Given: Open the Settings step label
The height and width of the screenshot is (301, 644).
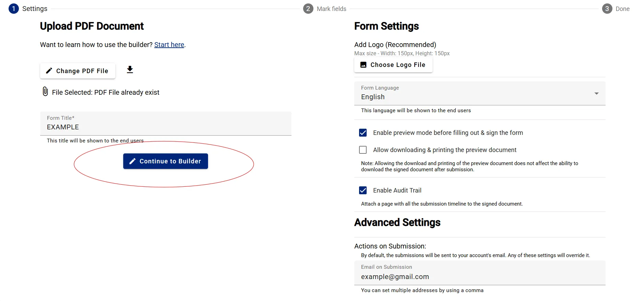Looking at the screenshot, I should click(35, 9).
